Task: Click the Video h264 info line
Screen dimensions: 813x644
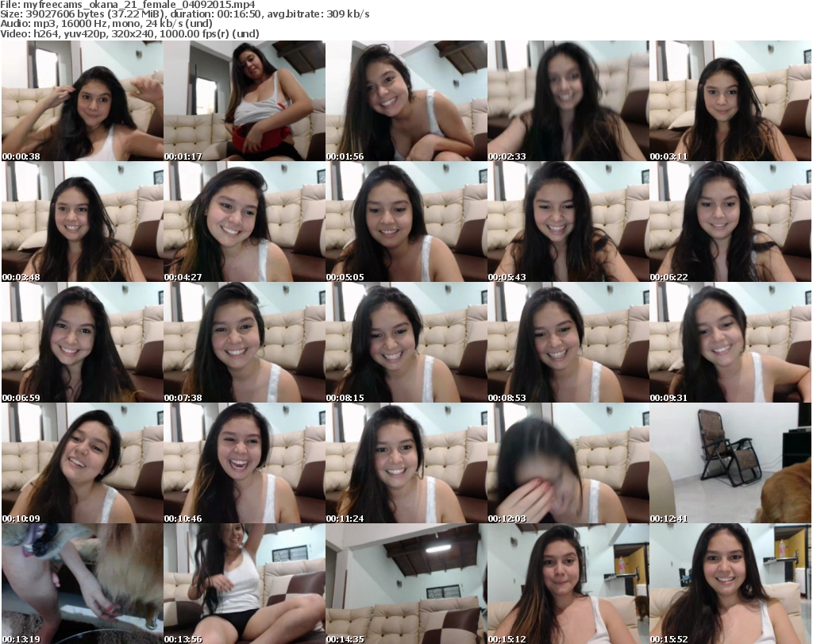Action: pos(129,33)
